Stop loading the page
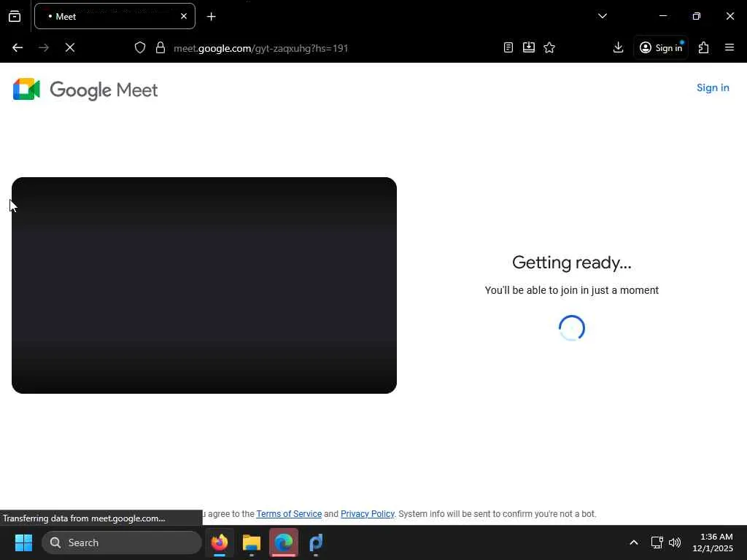This screenshot has width=747, height=560. [70, 47]
